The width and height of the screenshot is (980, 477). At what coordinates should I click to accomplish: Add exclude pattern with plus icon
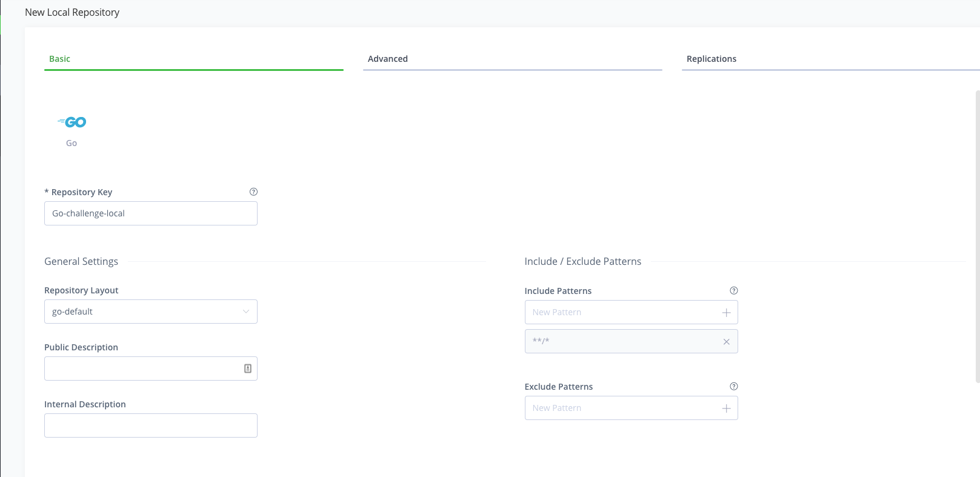726,409
